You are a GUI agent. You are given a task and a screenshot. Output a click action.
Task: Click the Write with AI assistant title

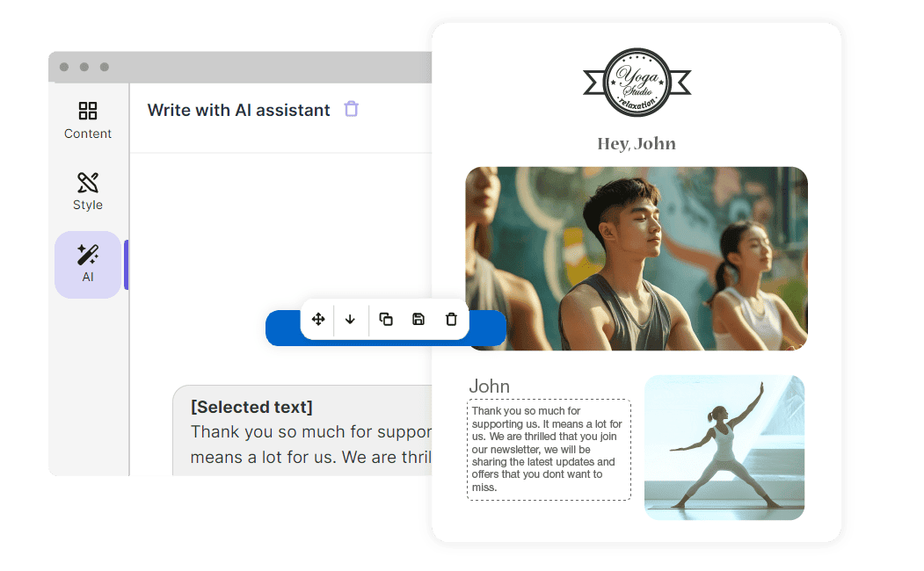pyautogui.click(x=238, y=110)
